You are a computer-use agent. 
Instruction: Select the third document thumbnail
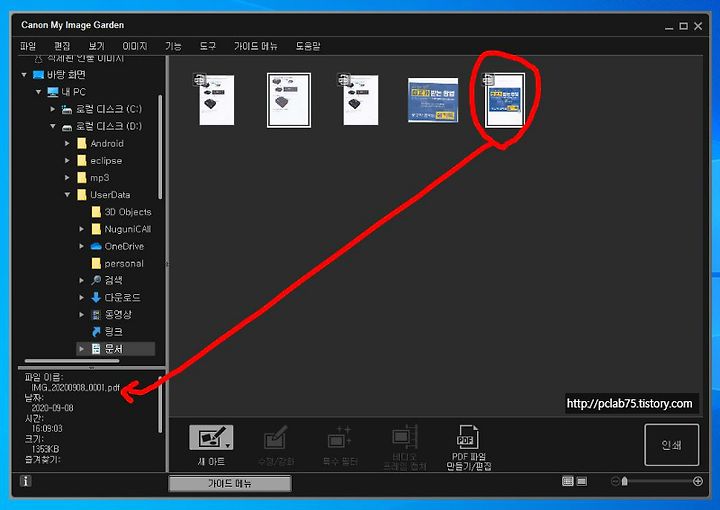point(360,100)
